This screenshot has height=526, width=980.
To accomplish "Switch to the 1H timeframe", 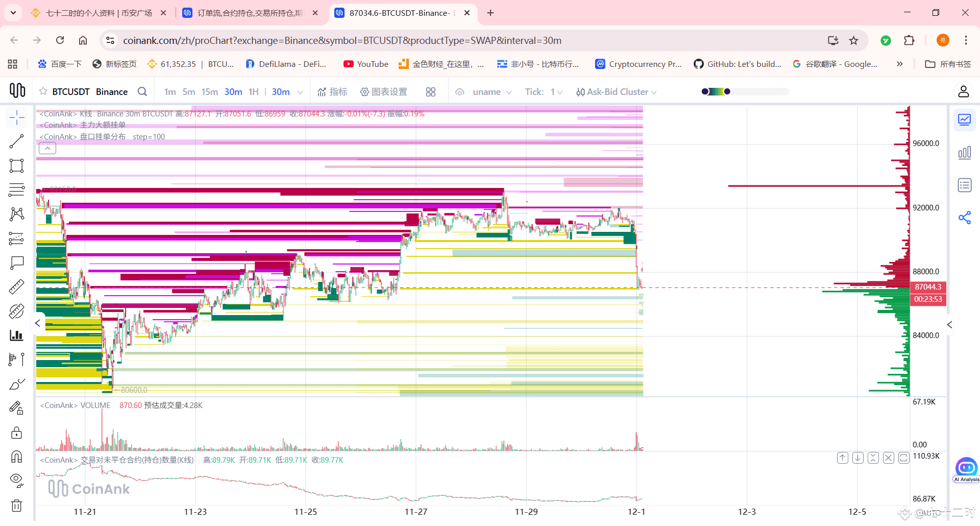I will click(x=254, y=92).
